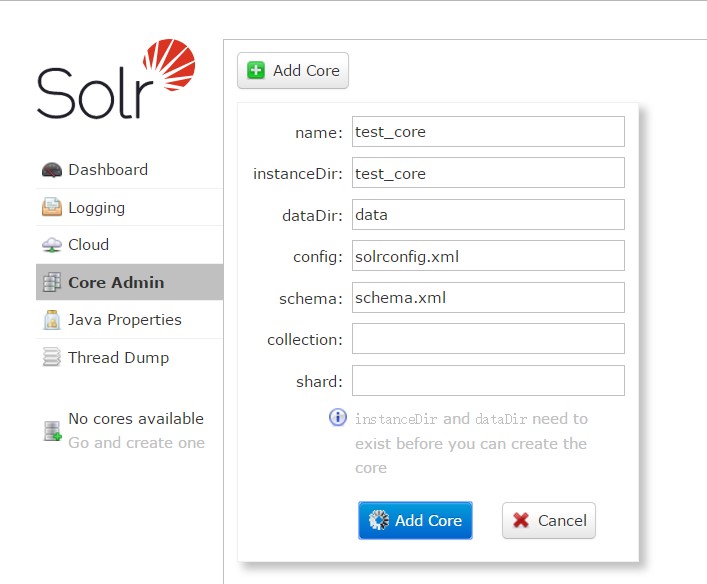The image size is (707, 584).
Task: Click the Thread Dump stack icon
Action: 52,357
